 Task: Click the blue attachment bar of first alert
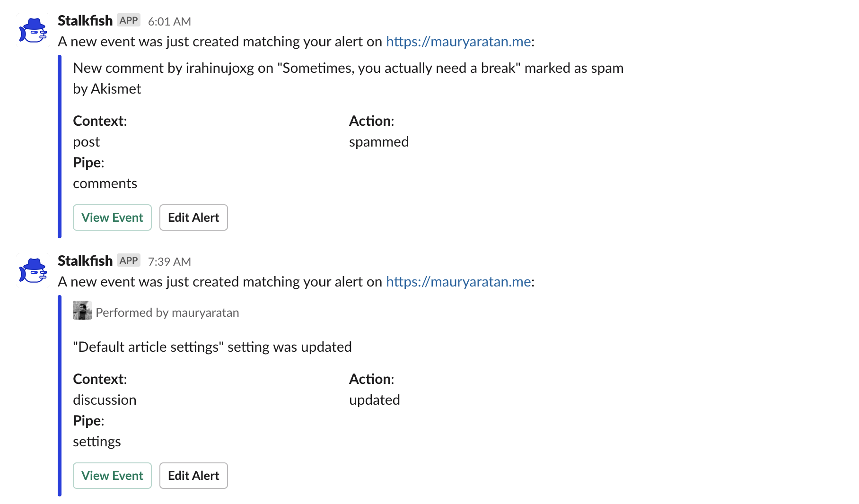60,147
